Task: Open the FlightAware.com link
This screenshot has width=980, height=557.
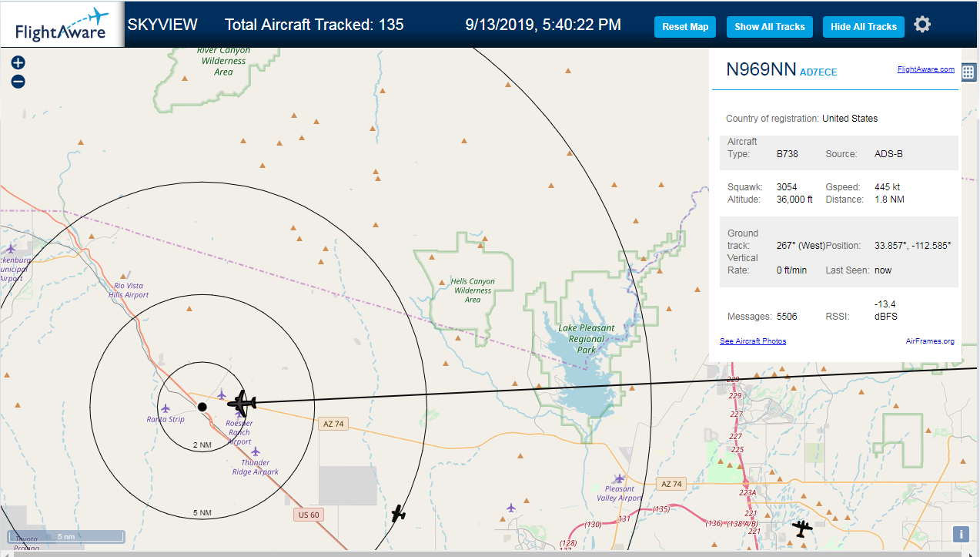Action: [x=926, y=69]
